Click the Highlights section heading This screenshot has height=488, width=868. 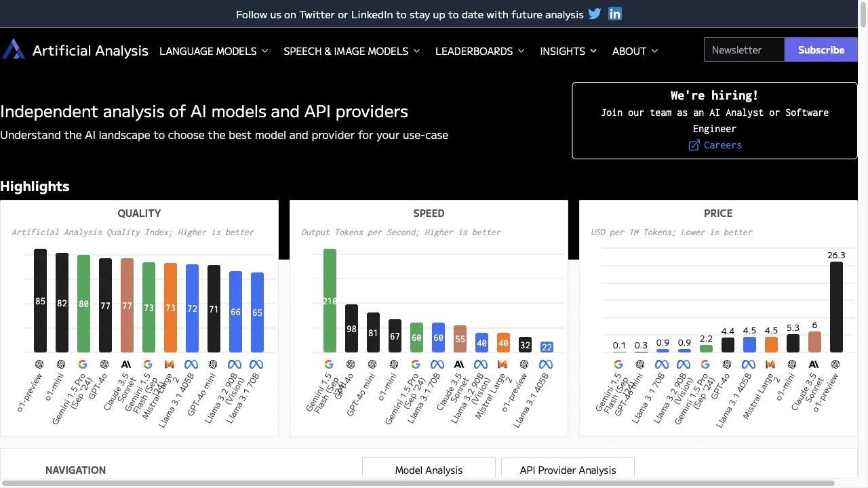pos(35,186)
